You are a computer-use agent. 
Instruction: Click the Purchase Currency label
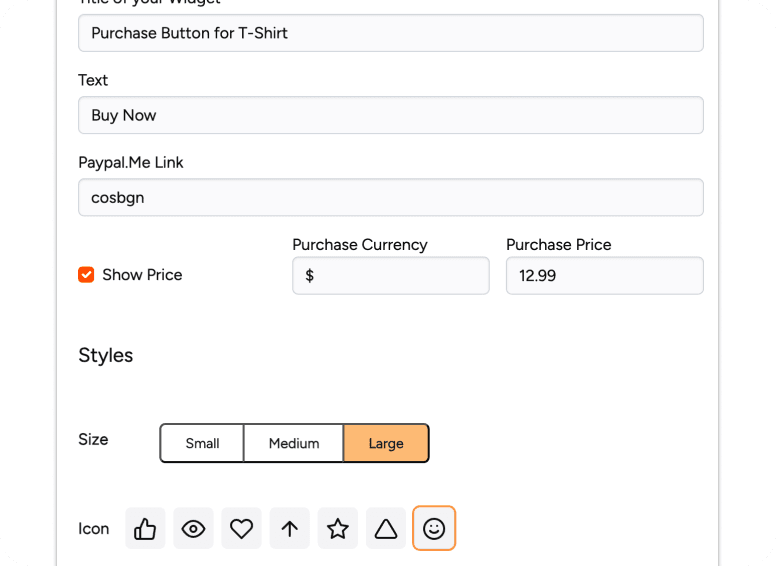(359, 245)
